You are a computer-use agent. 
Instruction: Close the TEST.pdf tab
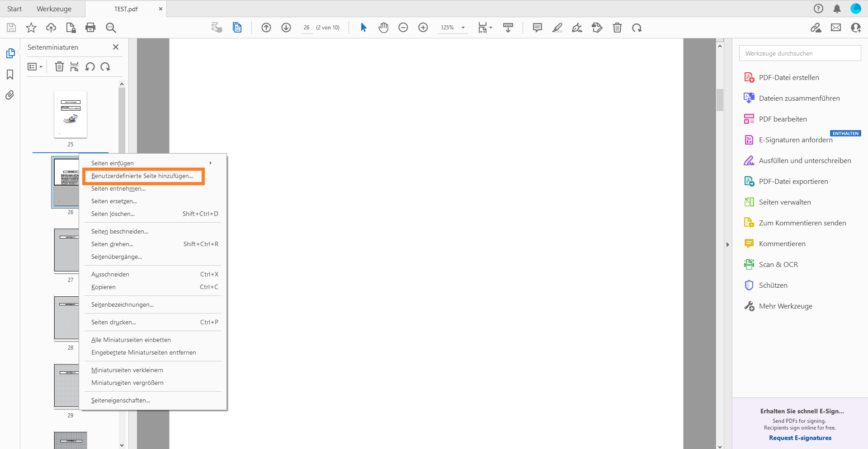pos(160,9)
